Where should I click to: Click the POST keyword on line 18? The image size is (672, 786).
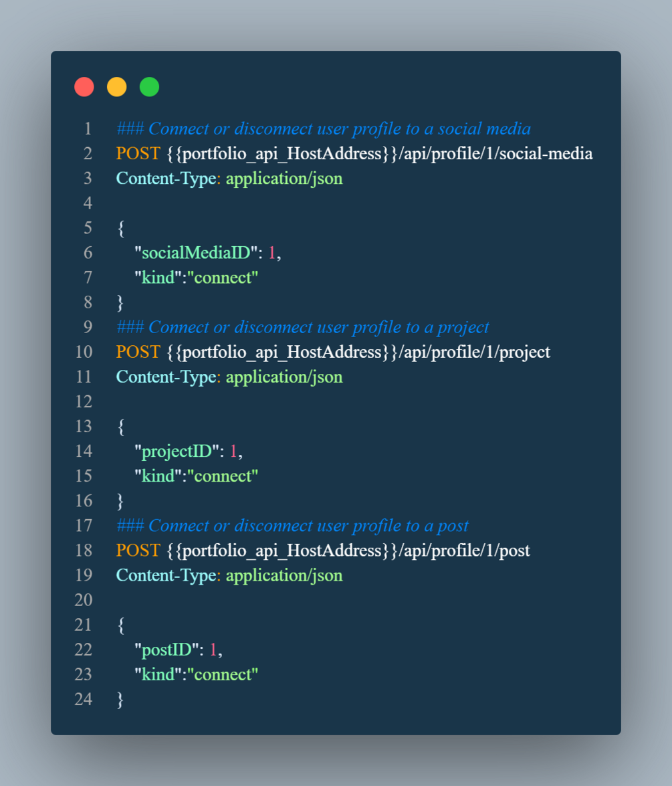pos(138,550)
